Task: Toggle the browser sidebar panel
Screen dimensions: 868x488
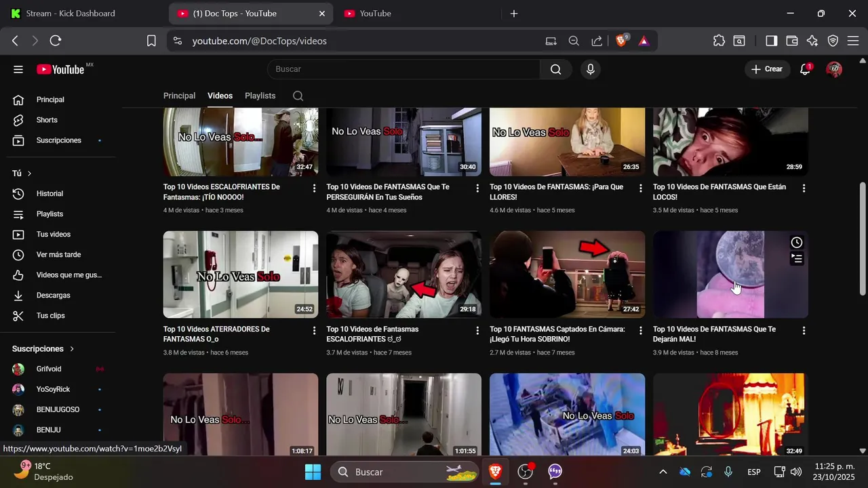Action: [x=771, y=41]
